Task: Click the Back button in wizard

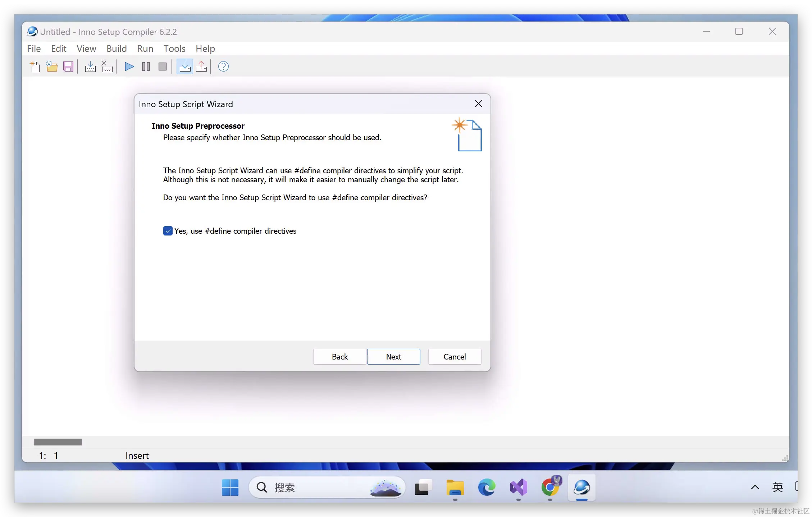Action: pos(339,357)
